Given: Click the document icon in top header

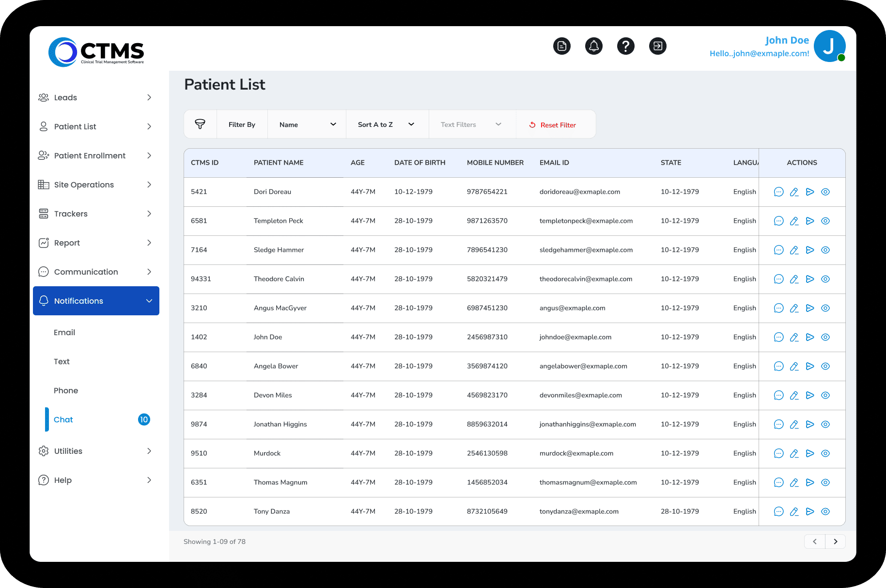Looking at the screenshot, I should pyautogui.click(x=562, y=46).
